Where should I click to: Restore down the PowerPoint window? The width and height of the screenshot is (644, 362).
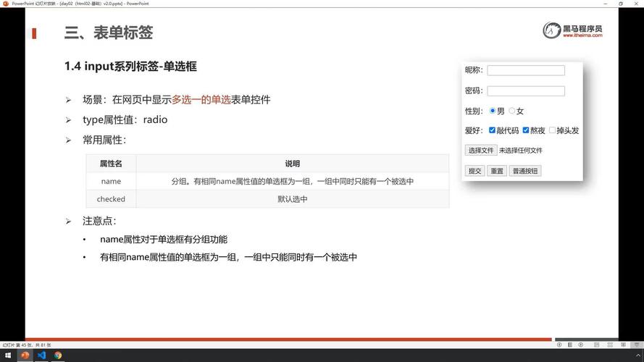[621, 4]
